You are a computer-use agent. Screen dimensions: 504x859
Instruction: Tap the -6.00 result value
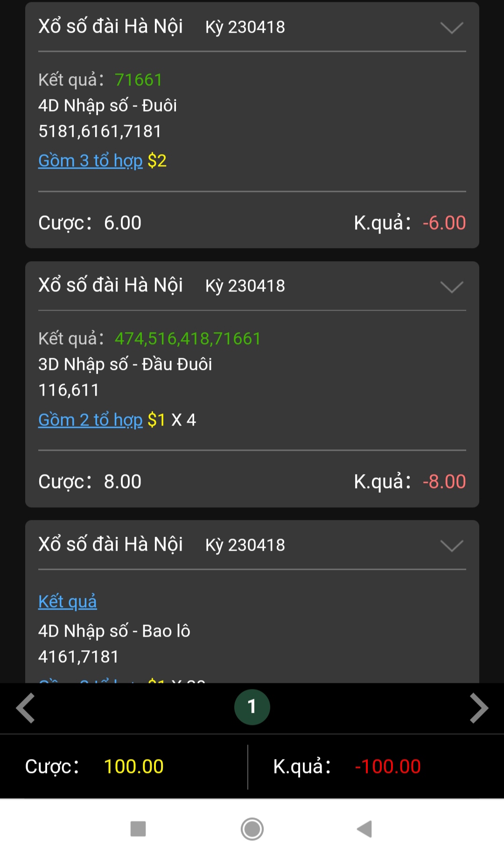(444, 223)
